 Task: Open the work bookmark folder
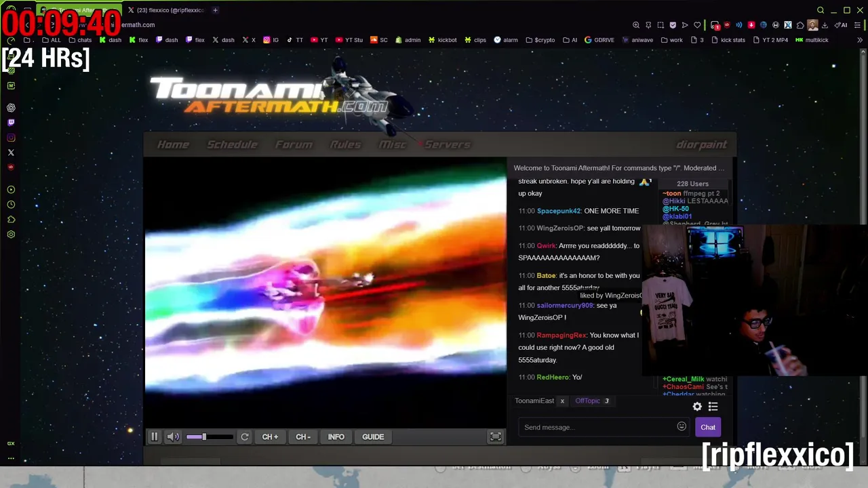pyautogui.click(x=671, y=40)
